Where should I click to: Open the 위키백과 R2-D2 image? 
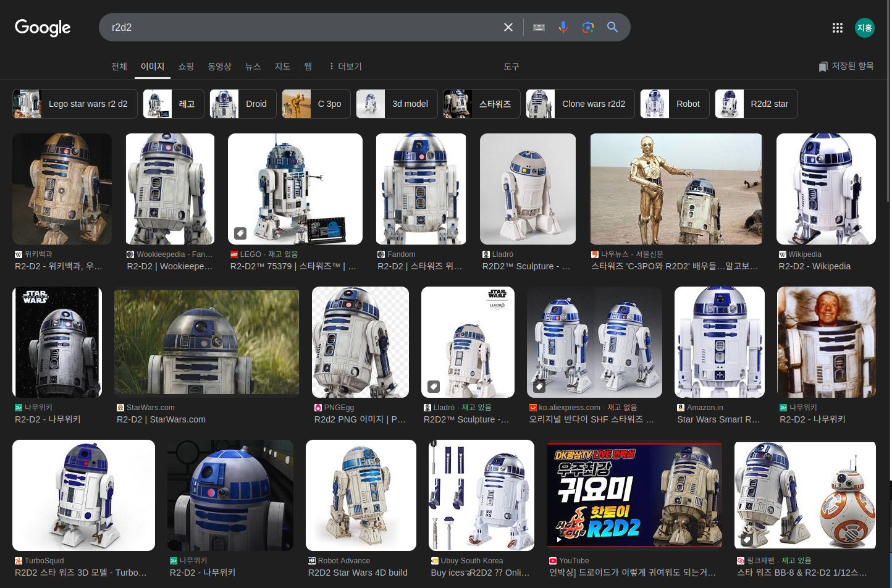click(x=62, y=189)
